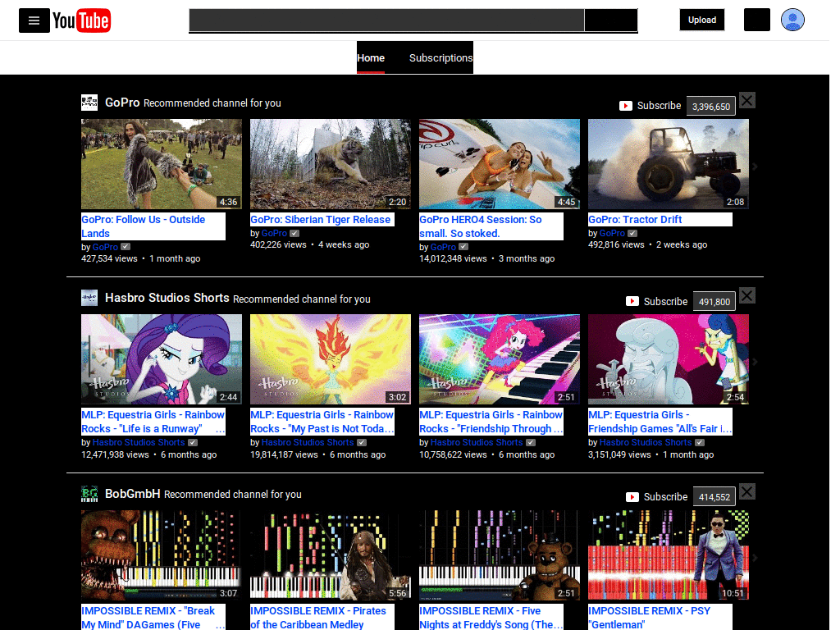This screenshot has width=840, height=630.
Task: Open the 'Friendship Through' piano thumbnail
Action: pyautogui.click(x=500, y=359)
